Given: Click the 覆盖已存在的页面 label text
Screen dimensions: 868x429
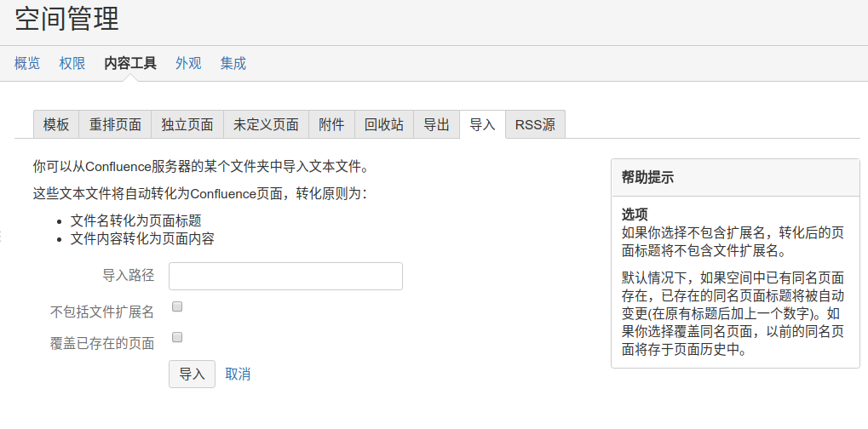Looking at the screenshot, I should (102, 343).
